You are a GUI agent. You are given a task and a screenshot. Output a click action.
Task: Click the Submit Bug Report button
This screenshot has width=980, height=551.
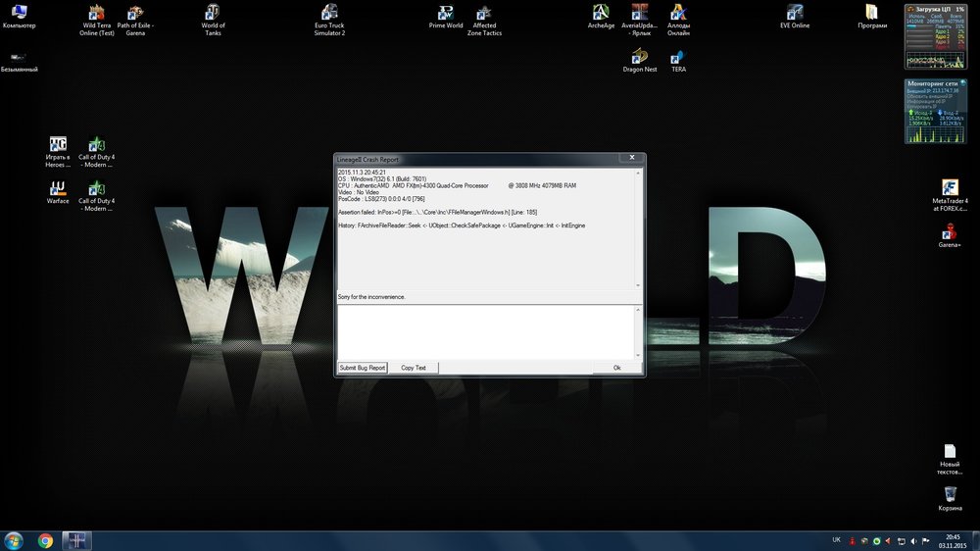[x=363, y=368]
